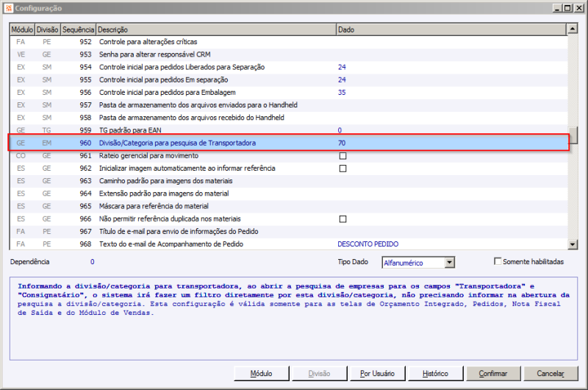Open the Por Usuário button

(x=377, y=374)
